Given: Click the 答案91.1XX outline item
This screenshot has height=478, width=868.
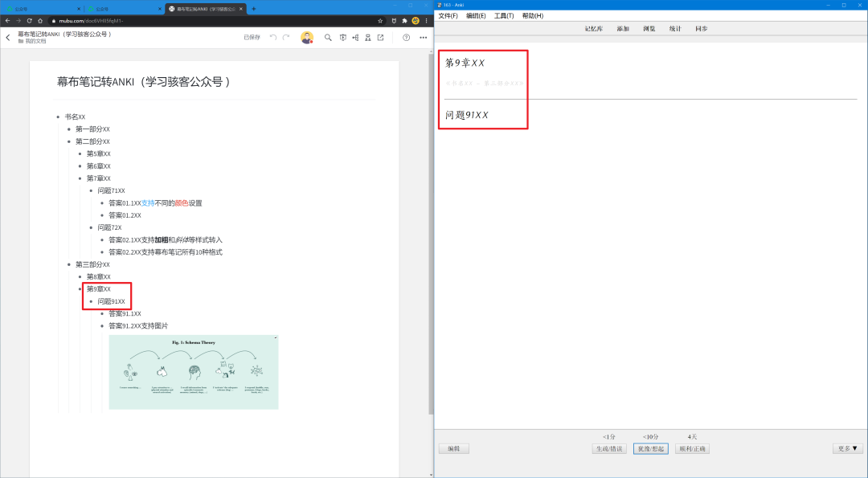Looking at the screenshot, I should (125, 313).
